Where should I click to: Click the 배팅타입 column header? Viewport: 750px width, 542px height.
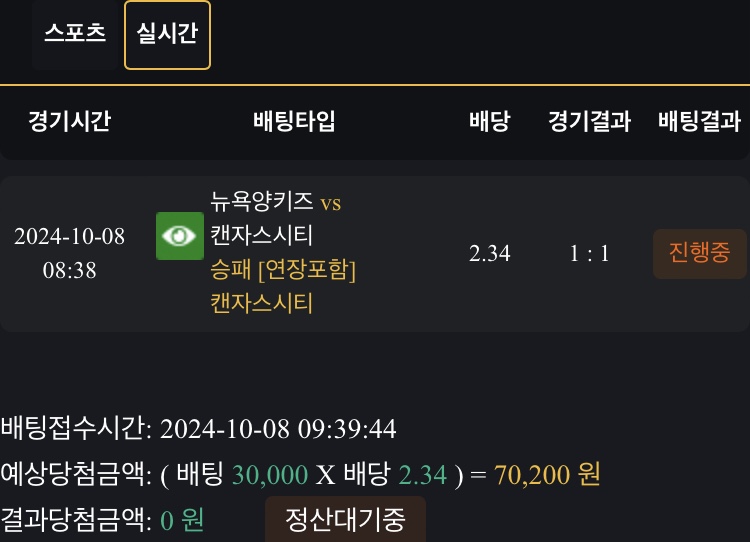(294, 122)
